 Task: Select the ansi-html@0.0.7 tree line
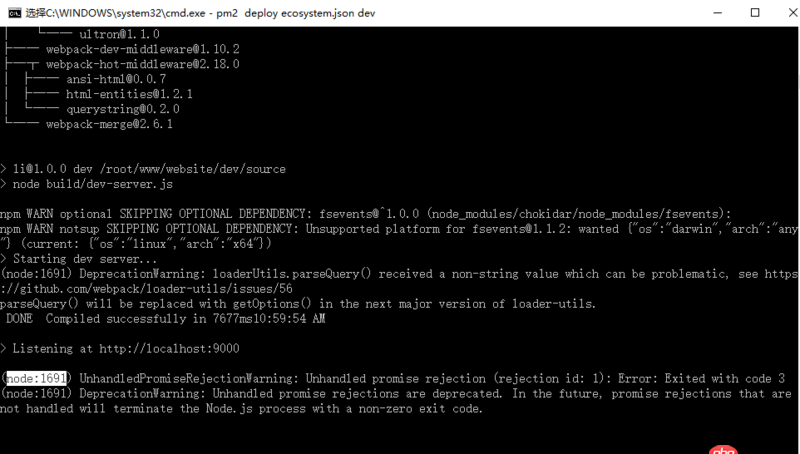116,79
